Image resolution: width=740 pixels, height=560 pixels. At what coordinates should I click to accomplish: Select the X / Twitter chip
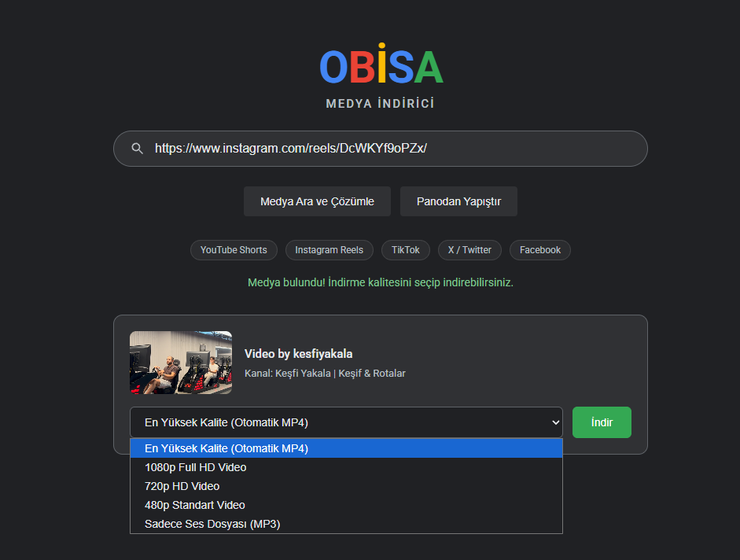(x=469, y=250)
